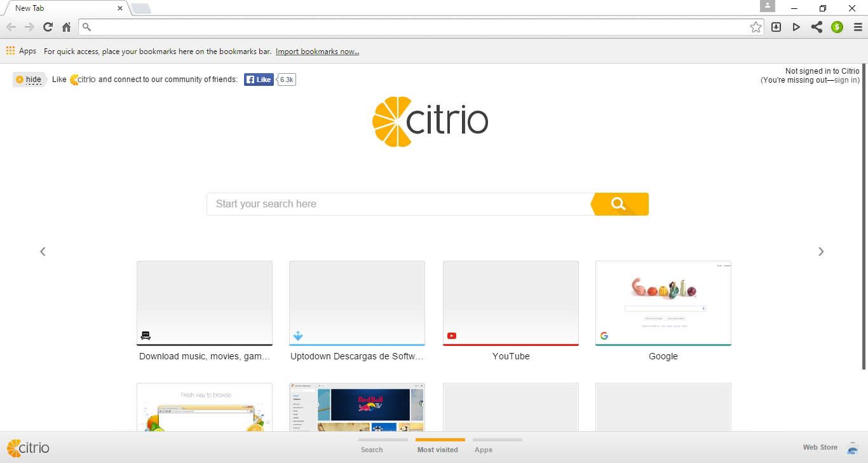Go to previous page of thumbnails

(43, 252)
